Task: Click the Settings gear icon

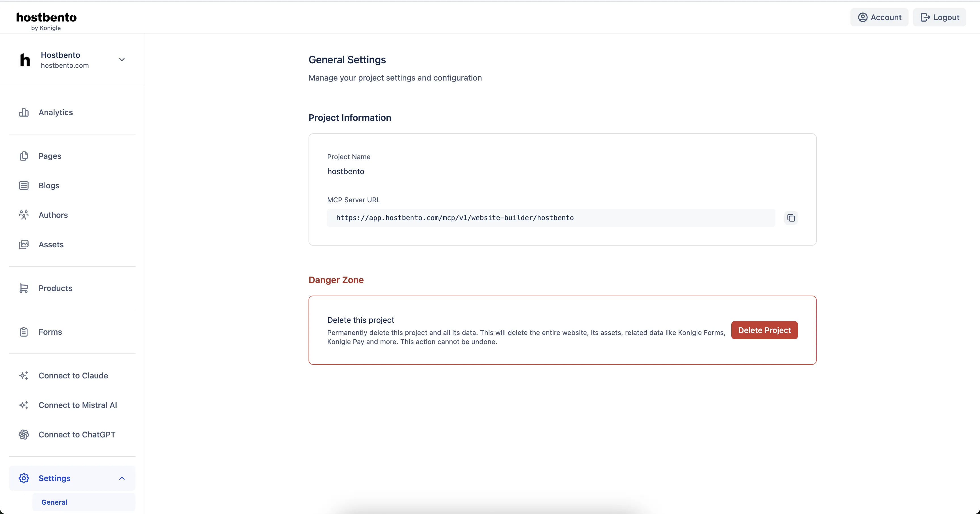Action: (x=24, y=478)
